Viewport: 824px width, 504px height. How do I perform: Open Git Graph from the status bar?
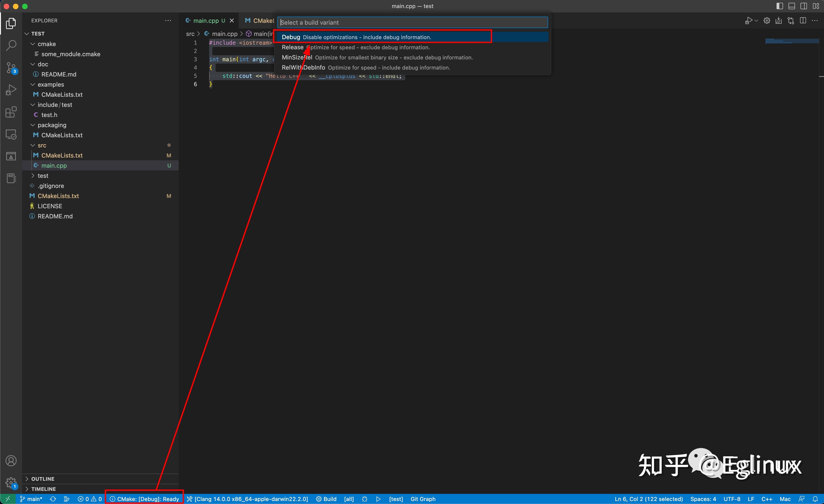pyautogui.click(x=423, y=499)
